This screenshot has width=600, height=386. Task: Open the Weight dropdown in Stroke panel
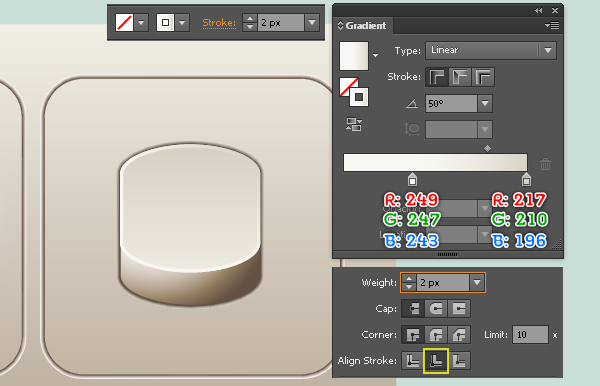pos(477,283)
